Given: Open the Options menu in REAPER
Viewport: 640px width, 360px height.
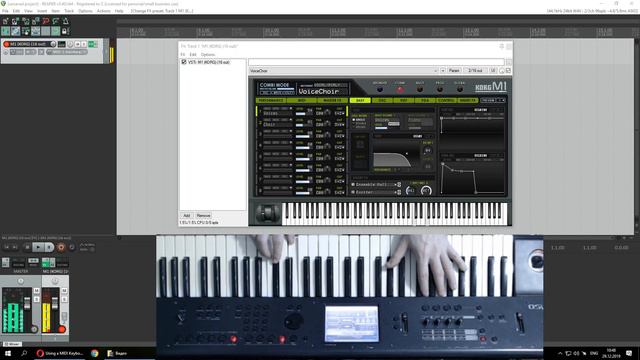Looking at the screenshot, I should [x=85, y=11].
